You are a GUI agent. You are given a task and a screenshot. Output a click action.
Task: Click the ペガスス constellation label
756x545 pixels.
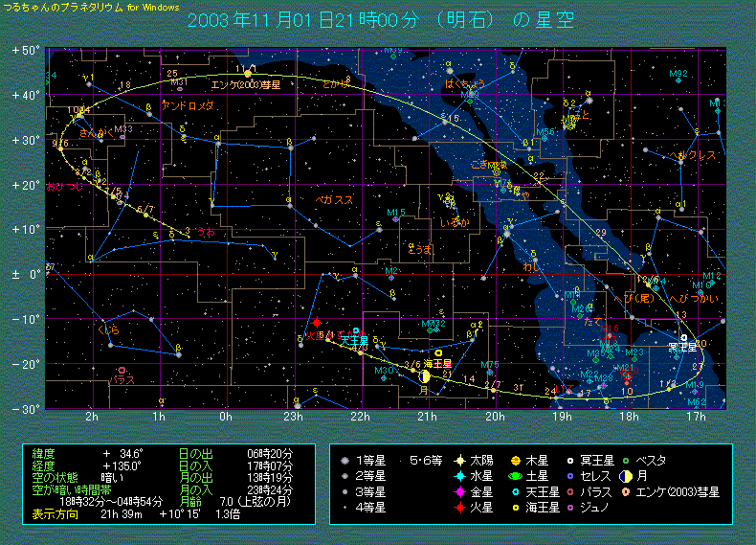point(335,200)
